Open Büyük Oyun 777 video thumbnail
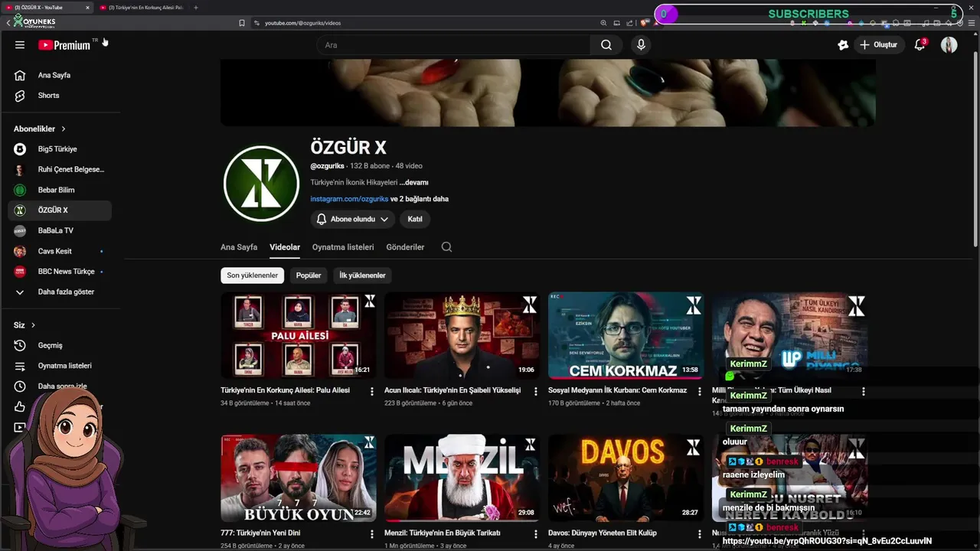The width and height of the screenshot is (980, 551). (x=299, y=478)
